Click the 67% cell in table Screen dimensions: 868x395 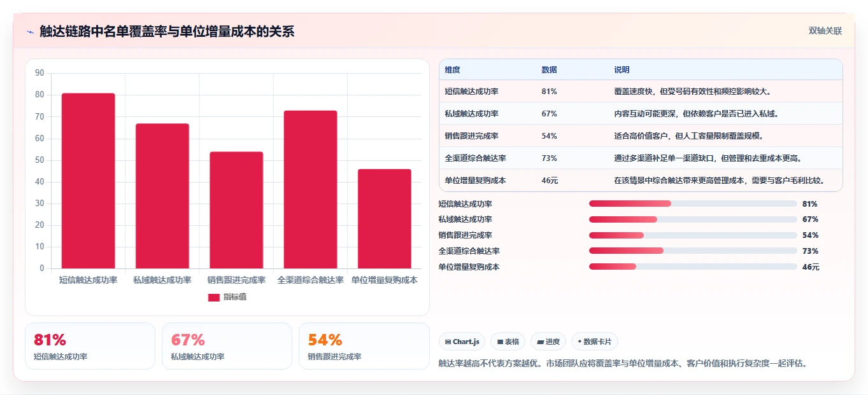click(x=549, y=114)
